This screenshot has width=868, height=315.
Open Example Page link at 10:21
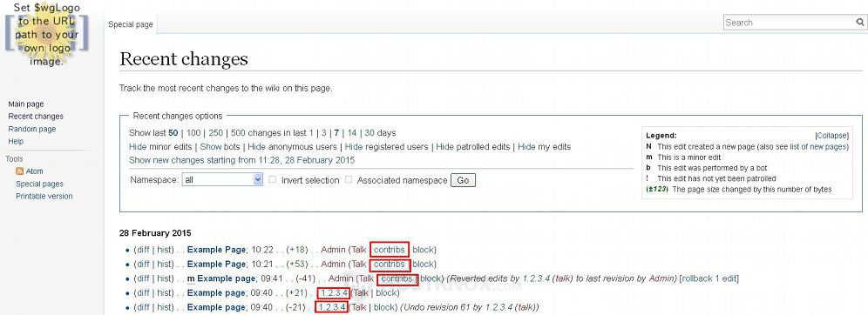[x=216, y=265]
